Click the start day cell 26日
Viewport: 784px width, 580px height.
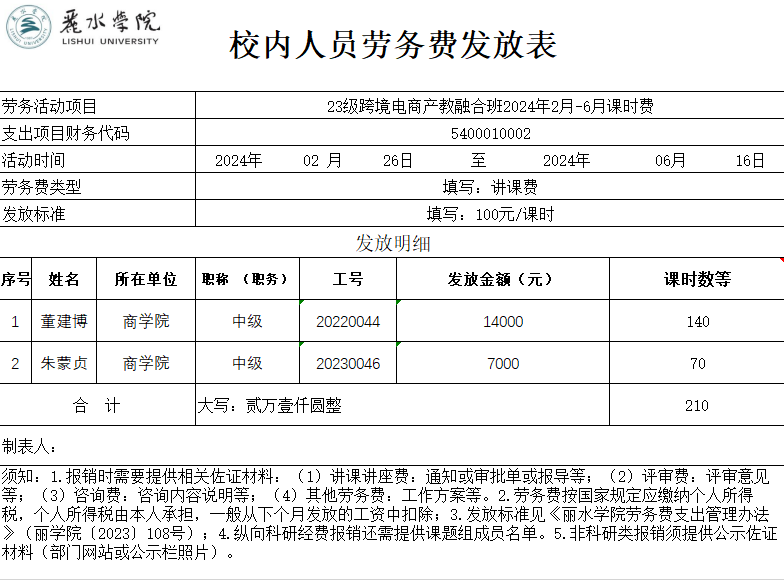click(397, 160)
